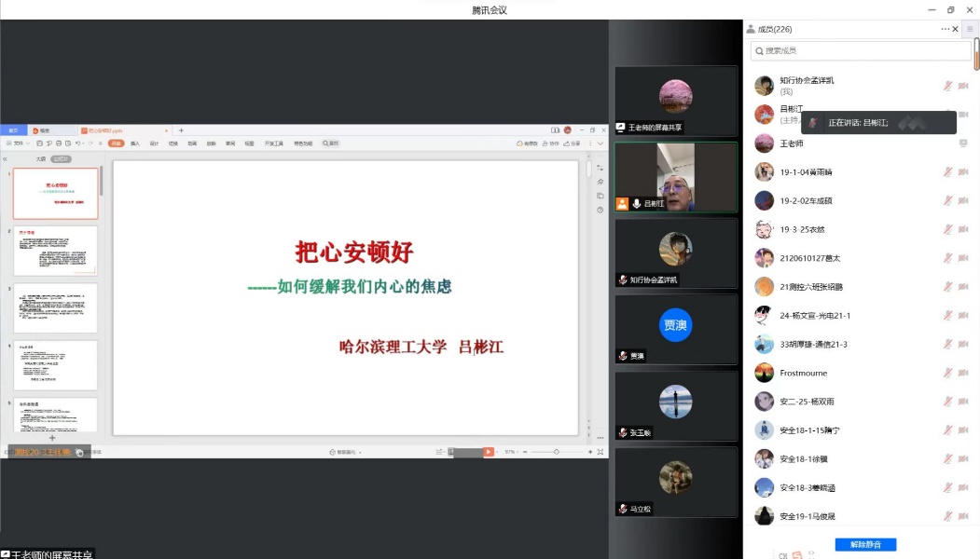Switch to the 插入 ribbon tab
Image resolution: width=980 pixels, height=559 pixels.
[x=135, y=143]
